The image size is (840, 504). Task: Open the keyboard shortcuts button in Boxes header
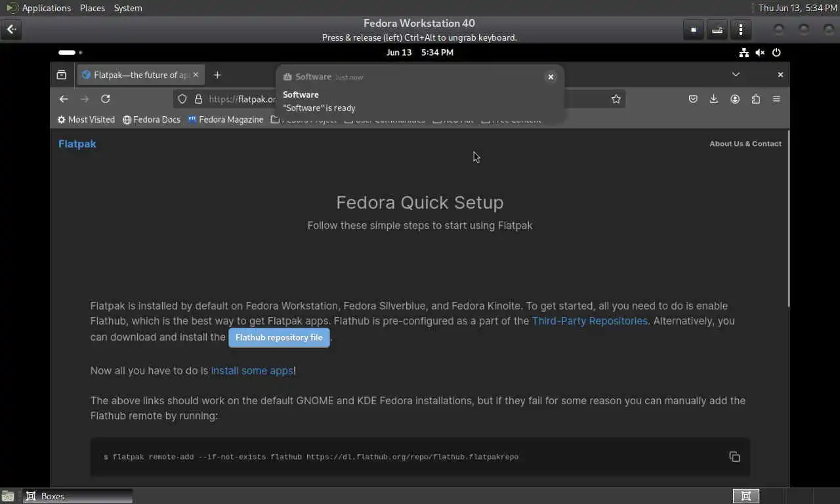(717, 30)
